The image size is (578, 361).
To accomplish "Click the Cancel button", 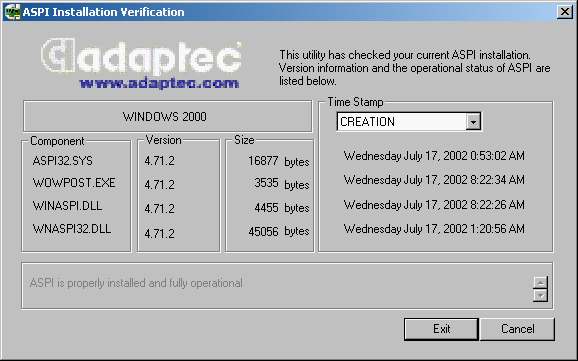I will pyautogui.click(x=517, y=329).
